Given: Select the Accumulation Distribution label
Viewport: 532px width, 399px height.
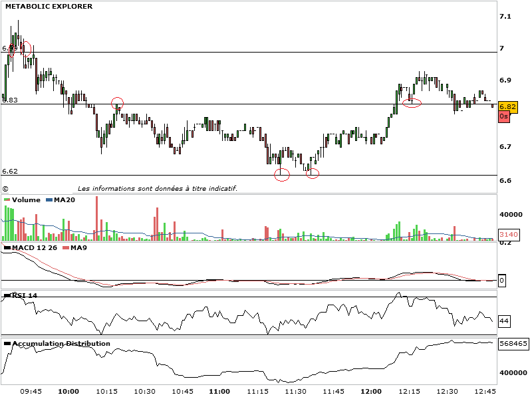Looking at the screenshot, I should pos(61,344).
